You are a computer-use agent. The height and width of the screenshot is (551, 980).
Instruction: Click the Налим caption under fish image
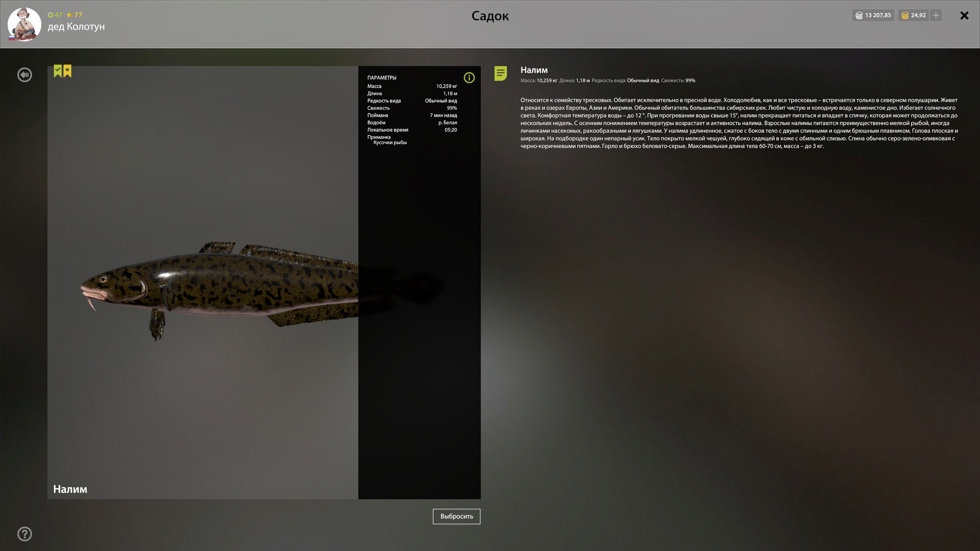click(x=70, y=489)
